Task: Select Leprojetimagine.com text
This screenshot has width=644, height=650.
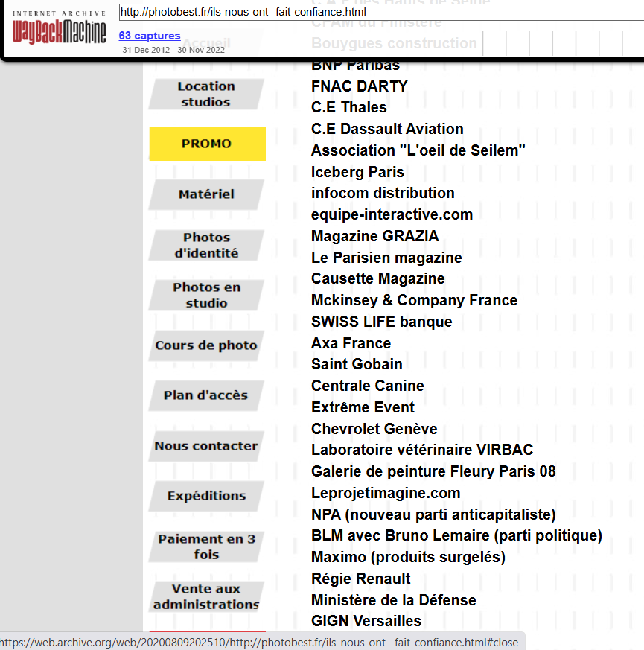Action: pos(386,493)
